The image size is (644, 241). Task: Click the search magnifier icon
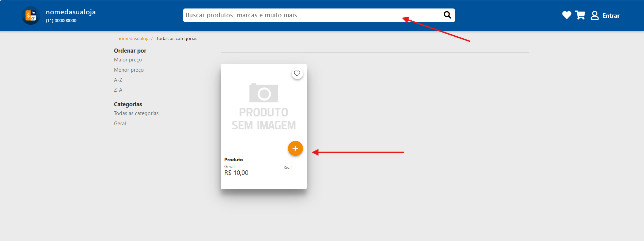pos(447,15)
